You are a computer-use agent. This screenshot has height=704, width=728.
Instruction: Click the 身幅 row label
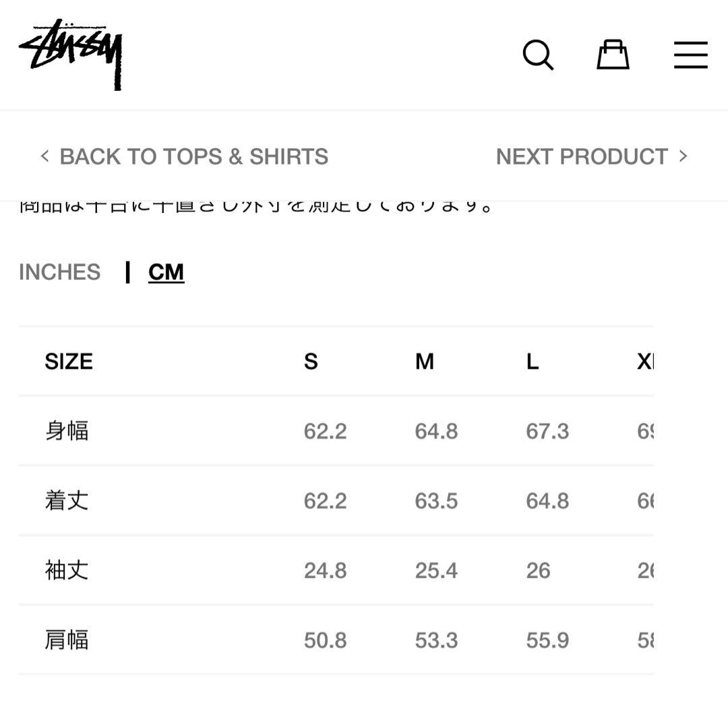67,431
